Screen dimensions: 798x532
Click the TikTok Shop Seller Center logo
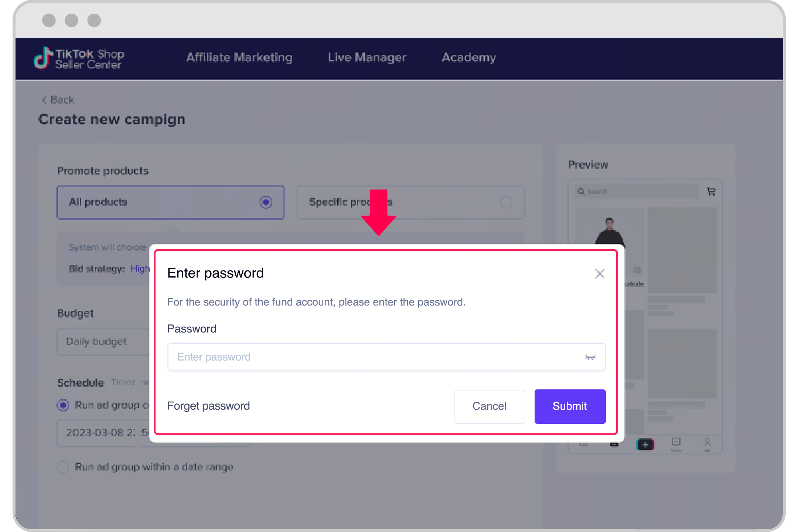coord(79,59)
